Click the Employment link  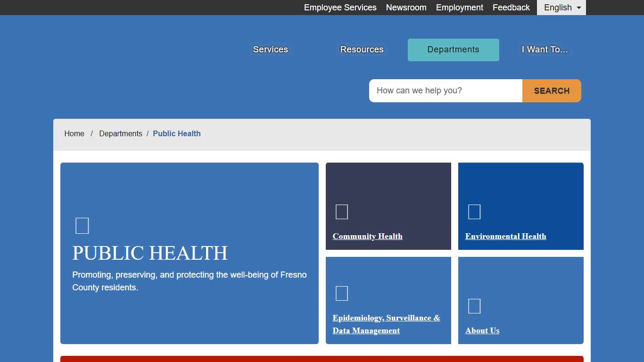[x=459, y=8]
